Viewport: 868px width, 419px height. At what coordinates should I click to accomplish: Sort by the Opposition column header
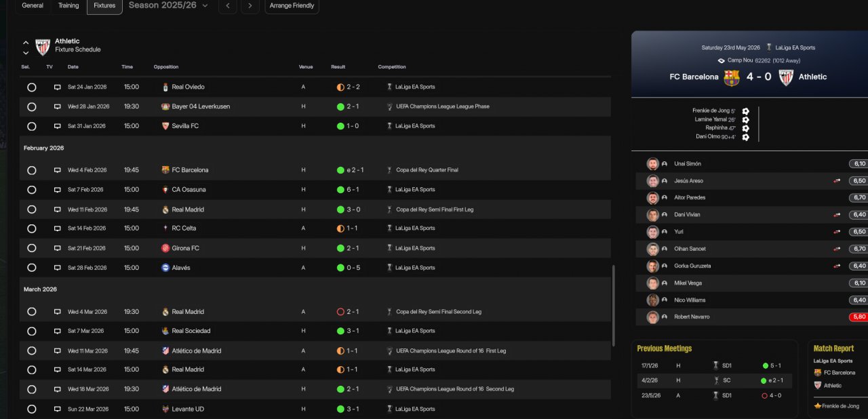tap(166, 67)
